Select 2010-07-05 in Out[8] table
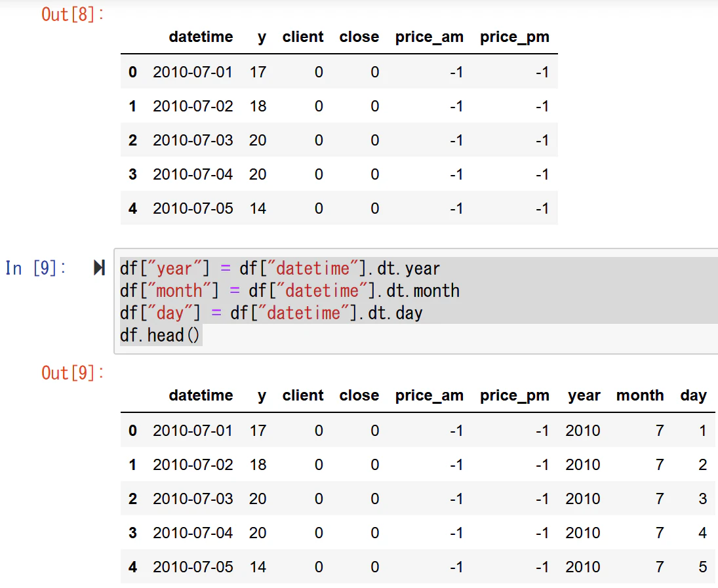 coord(192,208)
